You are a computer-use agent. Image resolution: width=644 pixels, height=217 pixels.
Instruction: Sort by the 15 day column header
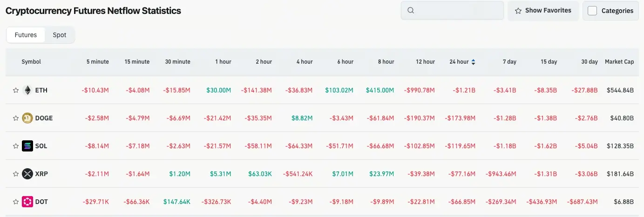pyautogui.click(x=549, y=62)
